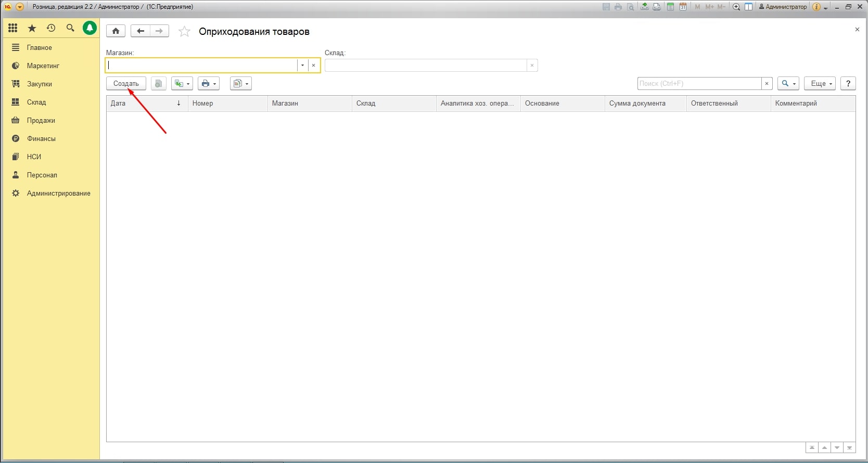The image size is (868, 463).
Task: Open Favorites via the star icon in the sidebar
Action: click(32, 28)
